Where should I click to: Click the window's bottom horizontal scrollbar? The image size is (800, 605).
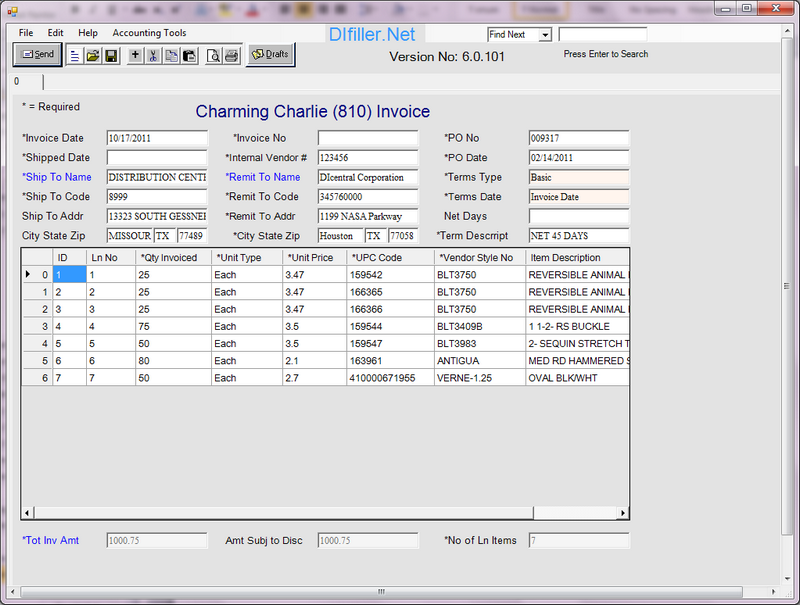(381, 592)
